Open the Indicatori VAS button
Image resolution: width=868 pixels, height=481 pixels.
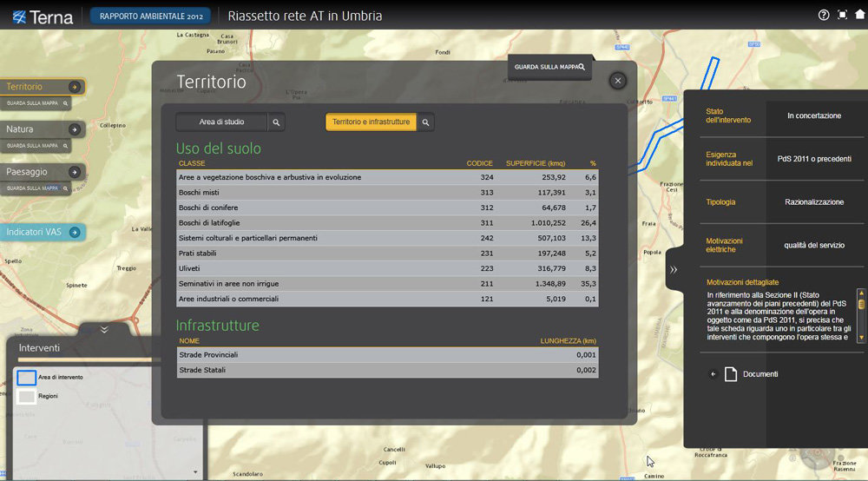click(x=42, y=233)
